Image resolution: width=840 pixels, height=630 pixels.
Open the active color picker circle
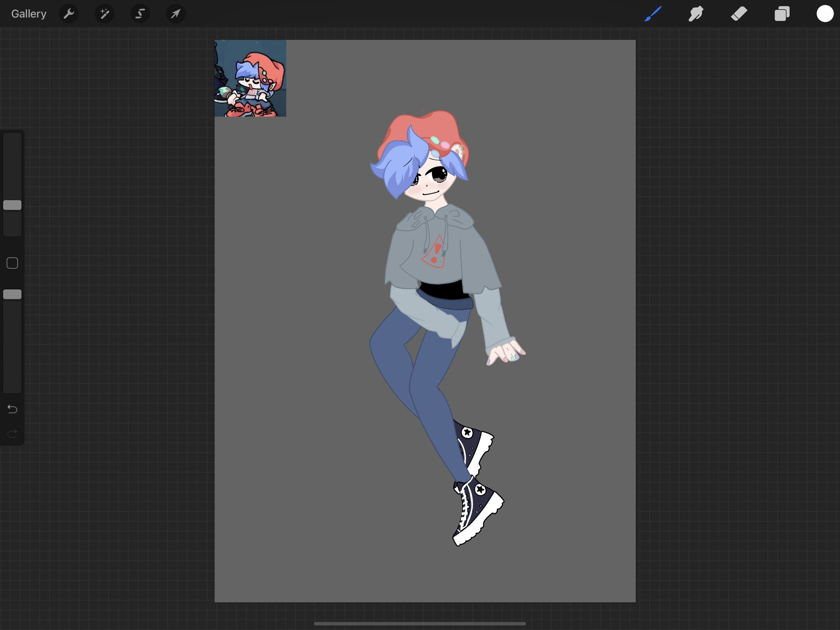click(824, 14)
